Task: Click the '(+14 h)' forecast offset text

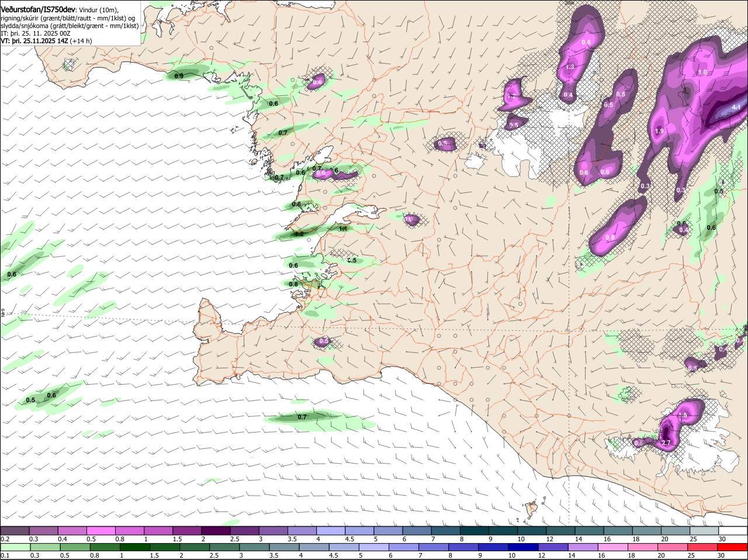Action: [81, 41]
